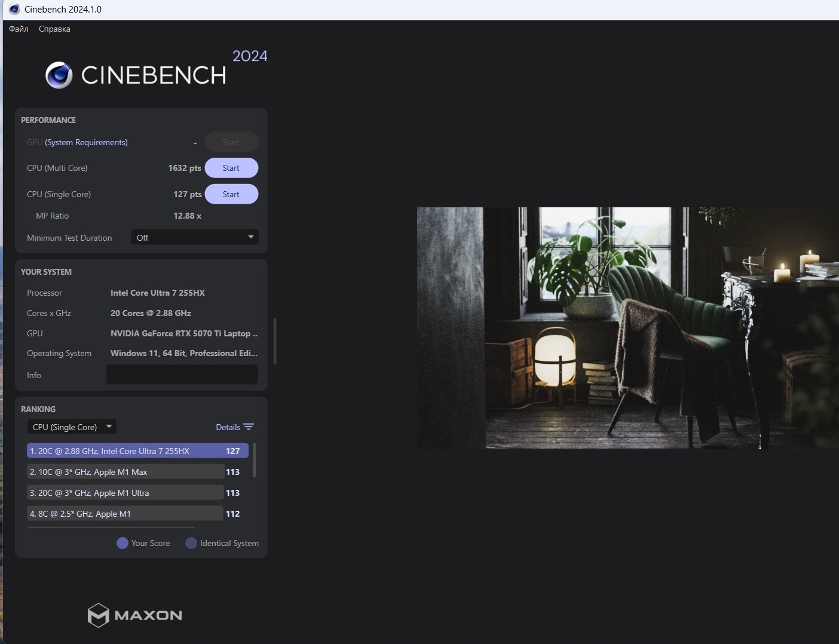
Task: Click the Cinebench title bar app icon
Action: [x=14, y=10]
